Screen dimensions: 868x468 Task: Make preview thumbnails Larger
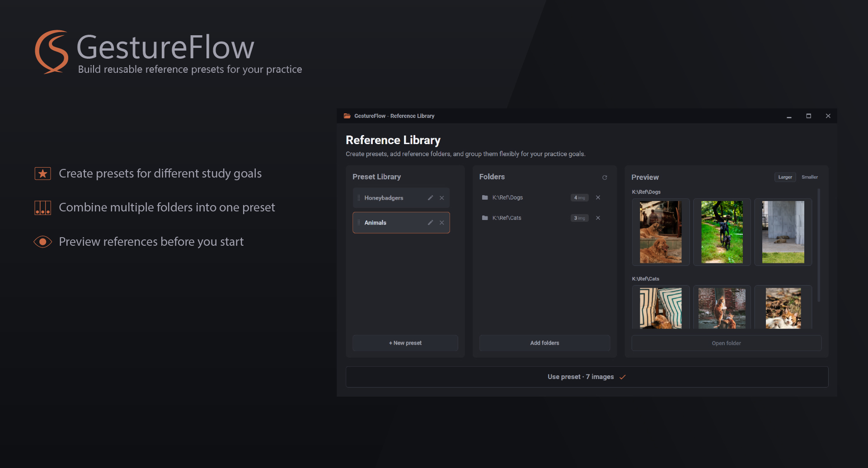[x=785, y=177]
